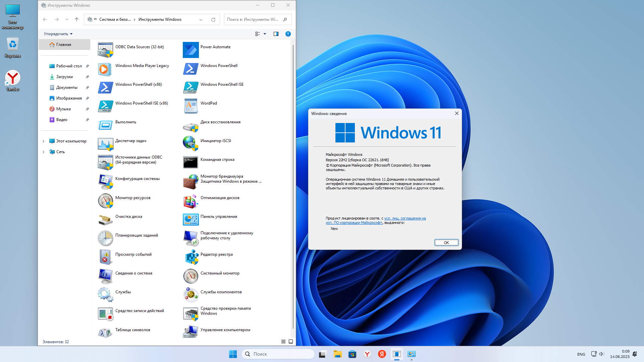Open the Services (Службы) gear icon
This screenshot has height=362, width=644.
click(105, 295)
